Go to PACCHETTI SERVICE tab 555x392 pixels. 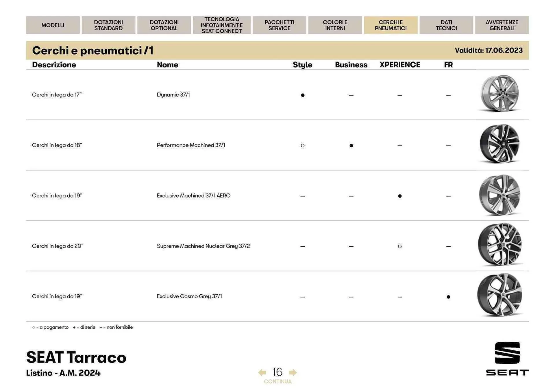point(279,25)
